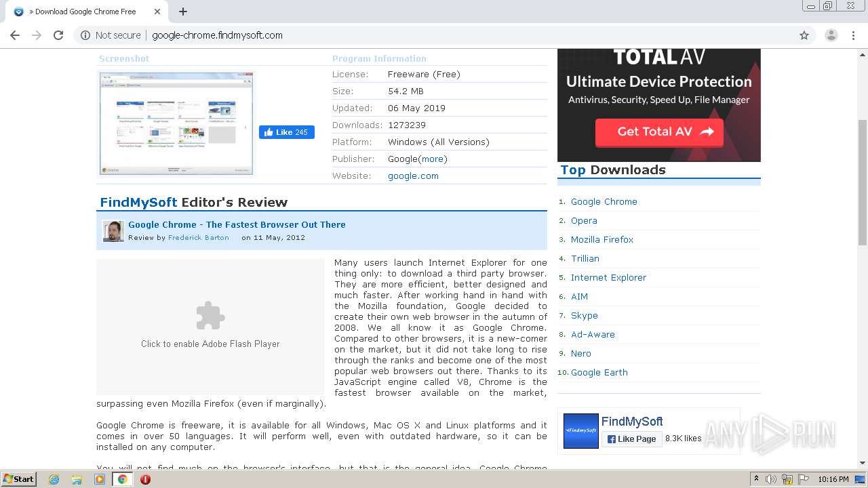Reload the page with refresh icon

pyautogui.click(x=58, y=35)
